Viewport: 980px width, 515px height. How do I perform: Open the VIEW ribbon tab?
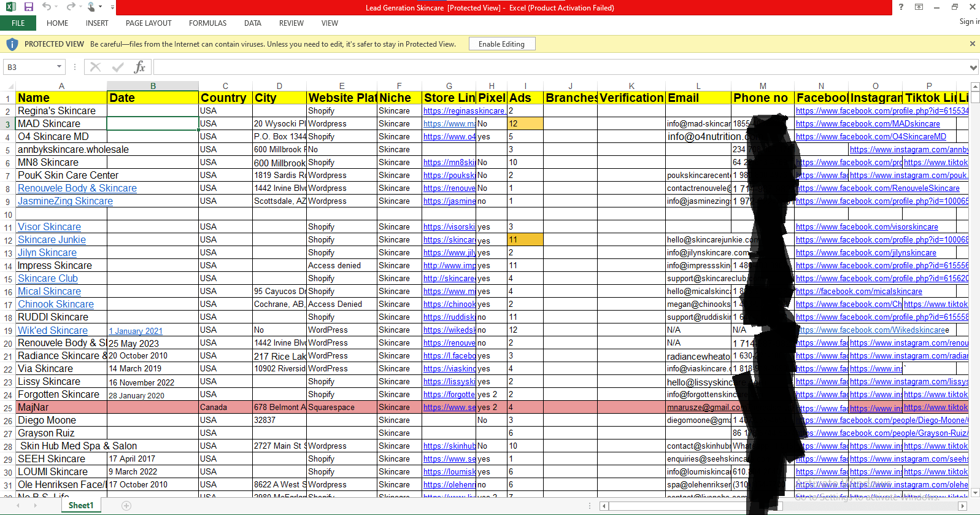pyautogui.click(x=330, y=23)
